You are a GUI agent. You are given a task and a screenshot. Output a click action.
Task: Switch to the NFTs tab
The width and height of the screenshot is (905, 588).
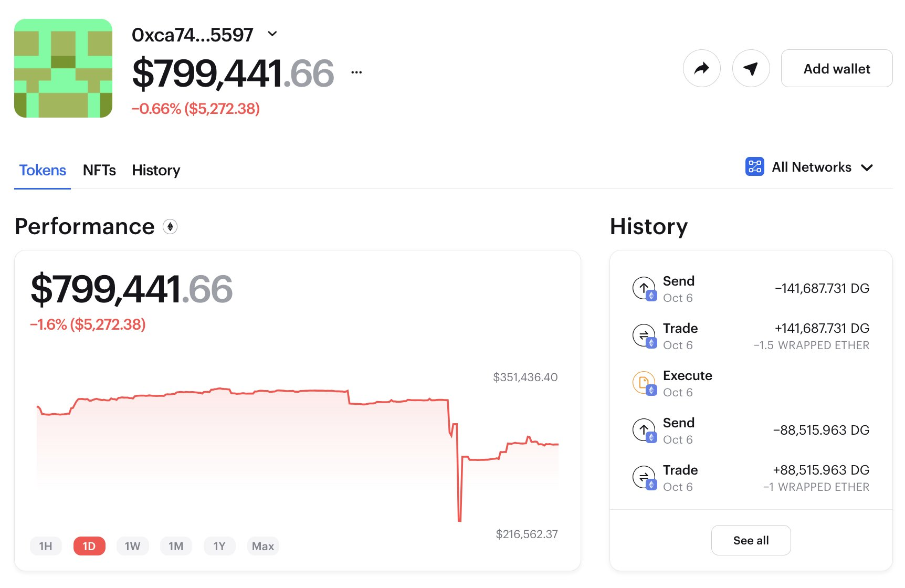tap(99, 170)
